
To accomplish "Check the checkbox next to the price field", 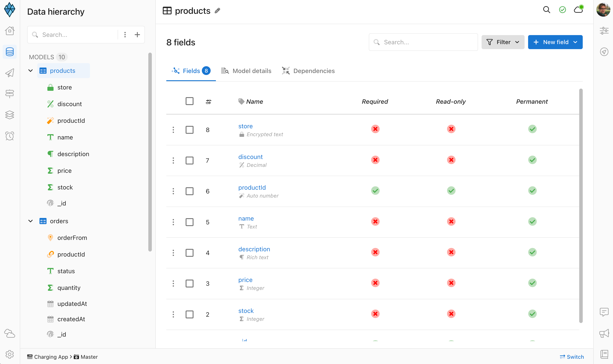I will [x=189, y=283].
